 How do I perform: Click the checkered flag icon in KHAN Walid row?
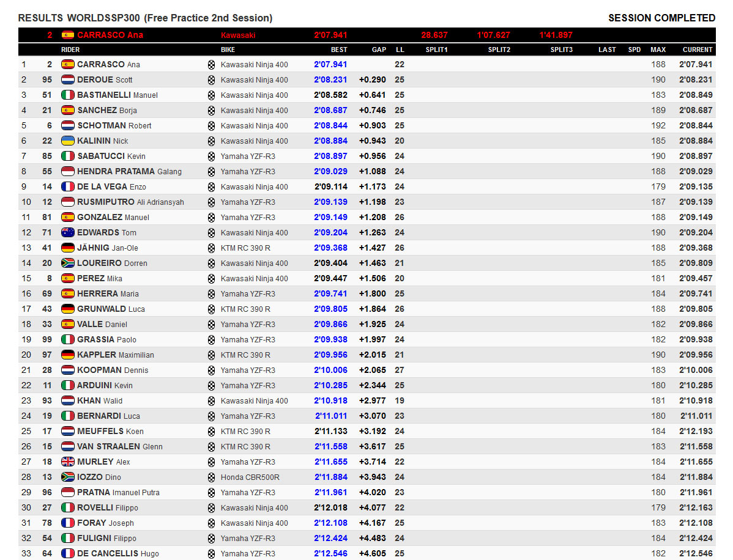(x=211, y=400)
